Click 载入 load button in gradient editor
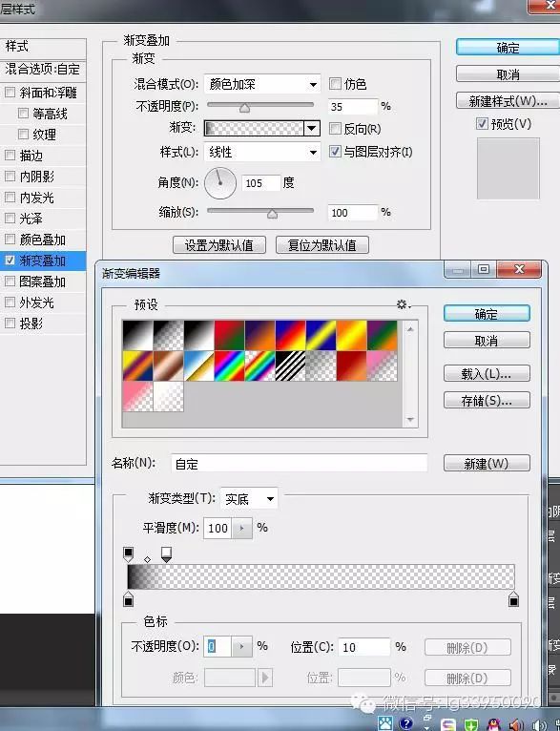 [x=487, y=373]
